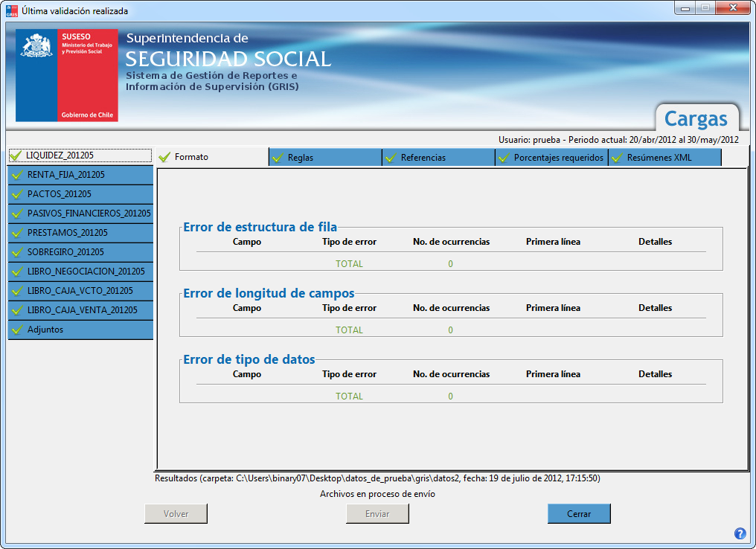The height and width of the screenshot is (549, 756).
Task: Click checkmark icon on Resúmenes XML tab
Action: pyautogui.click(x=617, y=158)
